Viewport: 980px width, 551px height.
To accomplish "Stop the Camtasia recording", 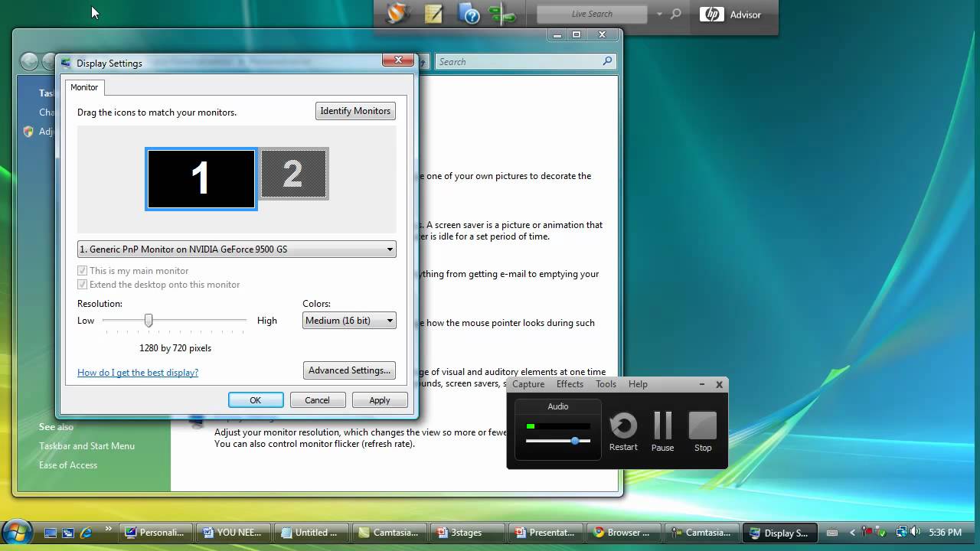I will (703, 431).
